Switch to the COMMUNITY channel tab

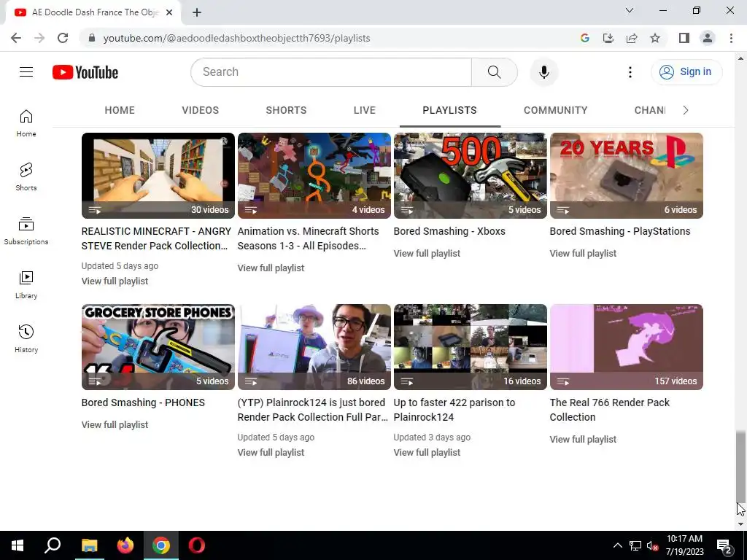click(555, 111)
